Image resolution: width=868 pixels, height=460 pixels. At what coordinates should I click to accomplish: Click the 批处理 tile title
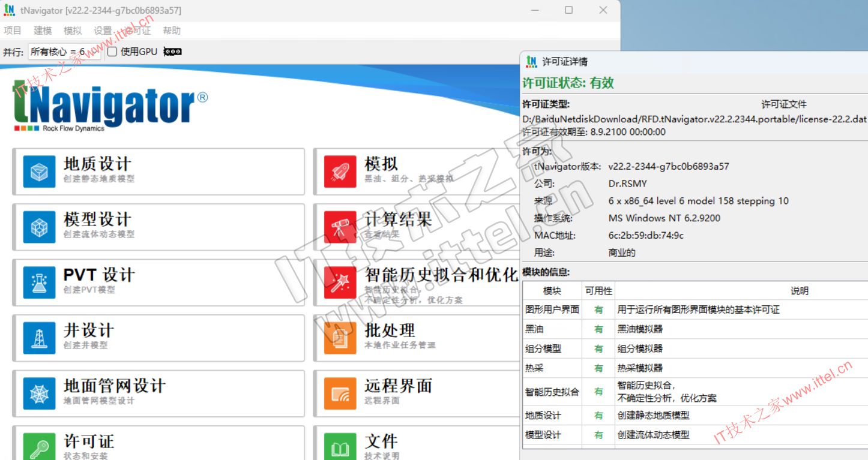[390, 330]
